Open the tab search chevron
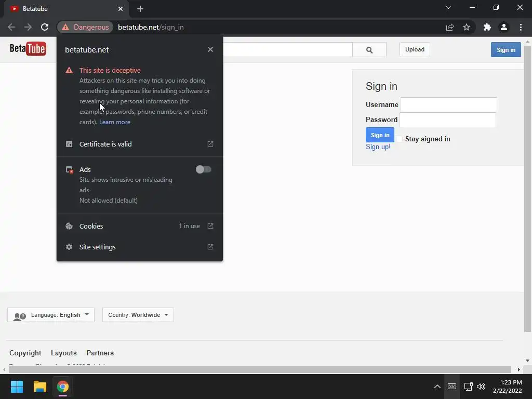The height and width of the screenshot is (399, 532). [448, 7]
